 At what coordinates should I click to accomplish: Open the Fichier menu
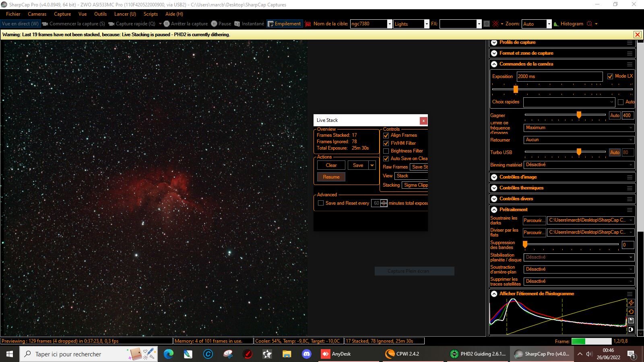tap(13, 14)
